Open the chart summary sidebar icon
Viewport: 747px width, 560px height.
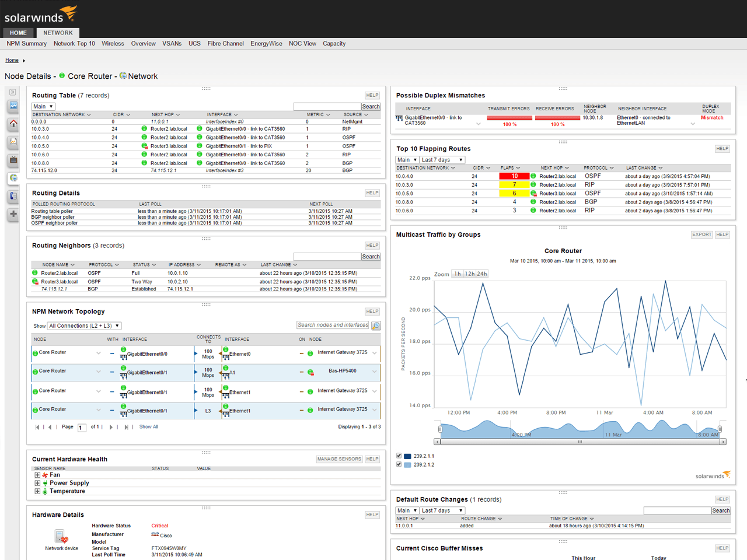click(13, 106)
